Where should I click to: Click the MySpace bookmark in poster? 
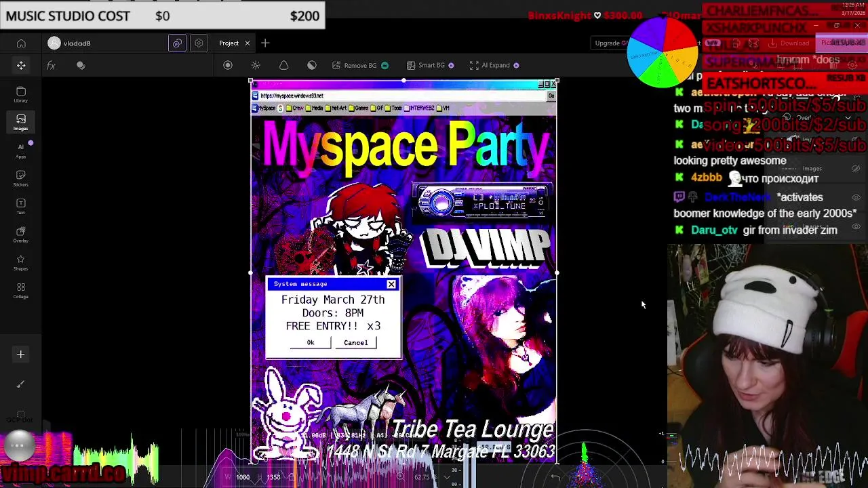click(264, 108)
